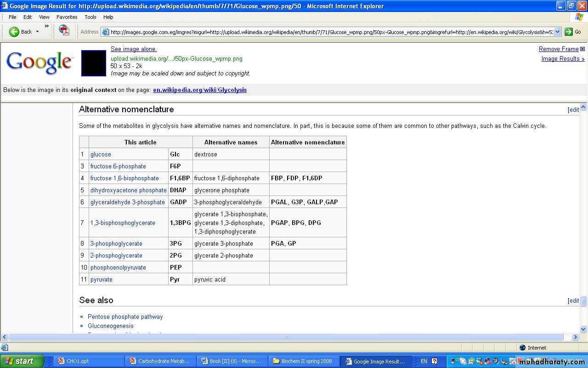The image size is (588, 368).
Task: Click the Adobe PDF toolbar icon
Action: click(x=64, y=31)
